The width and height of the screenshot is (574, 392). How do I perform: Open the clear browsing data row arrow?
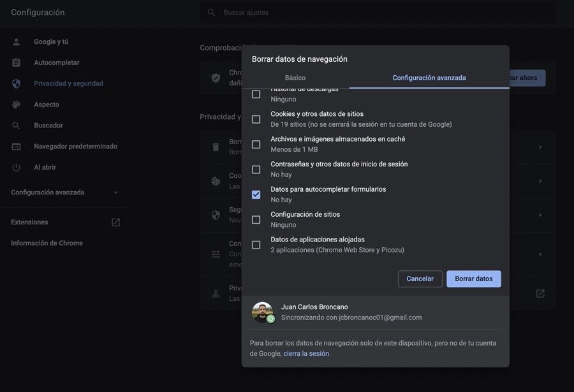click(x=540, y=147)
